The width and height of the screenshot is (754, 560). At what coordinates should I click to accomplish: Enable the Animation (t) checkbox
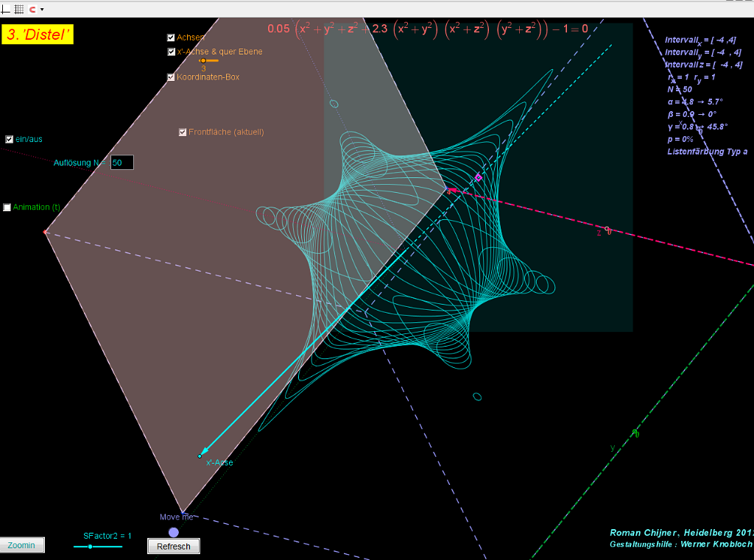point(7,208)
